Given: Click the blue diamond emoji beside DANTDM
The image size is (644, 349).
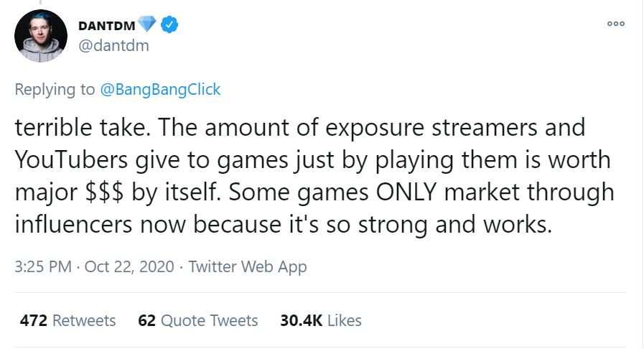Looking at the screenshot, I should pos(147,25).
